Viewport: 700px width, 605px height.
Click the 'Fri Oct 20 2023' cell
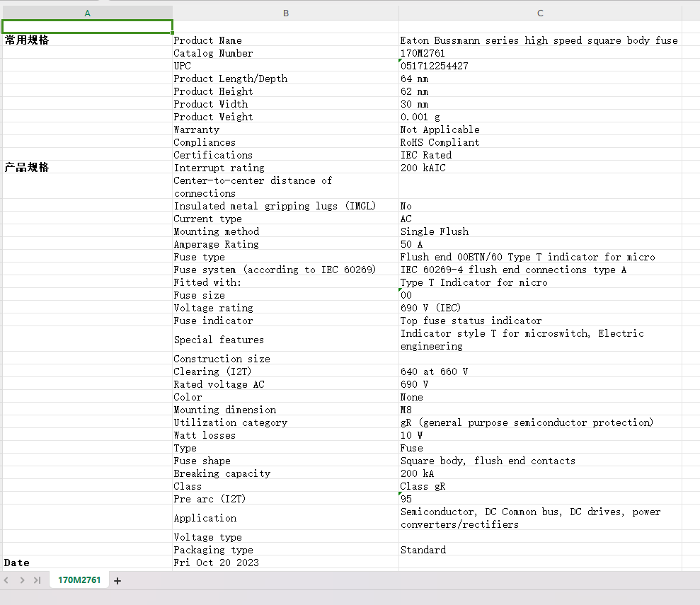(x=286, y=563)
